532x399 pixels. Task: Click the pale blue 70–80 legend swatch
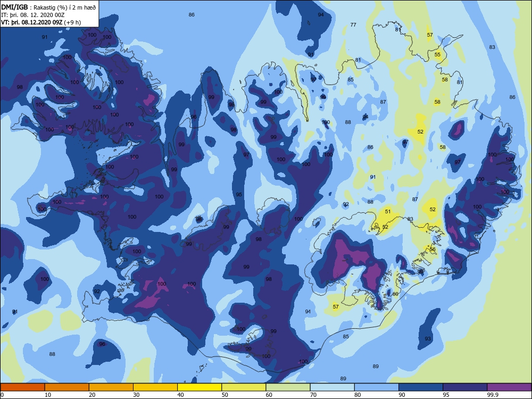click(332, 387)
